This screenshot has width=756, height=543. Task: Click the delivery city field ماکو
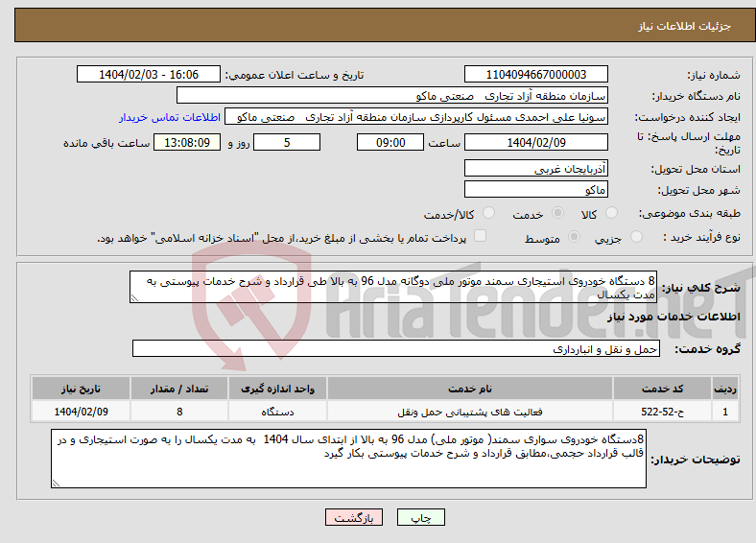click(535, 189)
